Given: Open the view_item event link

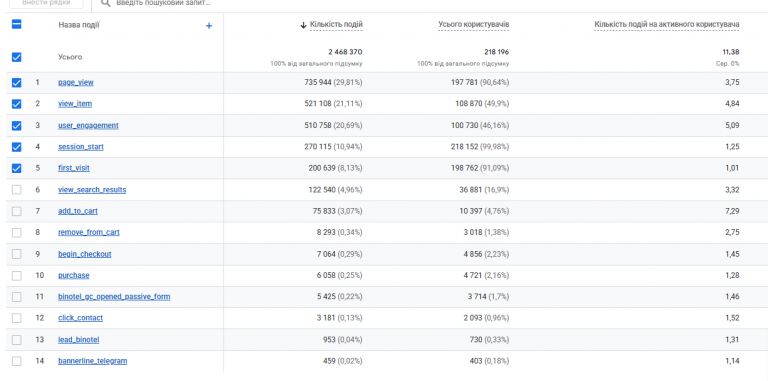Looking at the screenshot, I should tap(75, 104).
